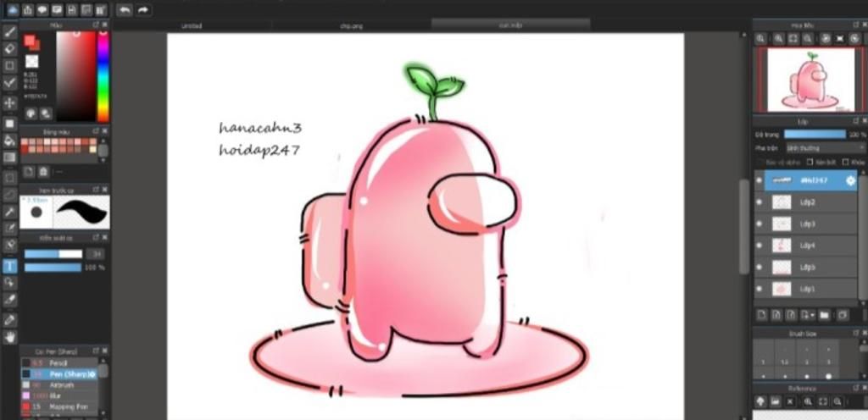
Task: Click the palette icon under color picker
Action: pos(31,113)
